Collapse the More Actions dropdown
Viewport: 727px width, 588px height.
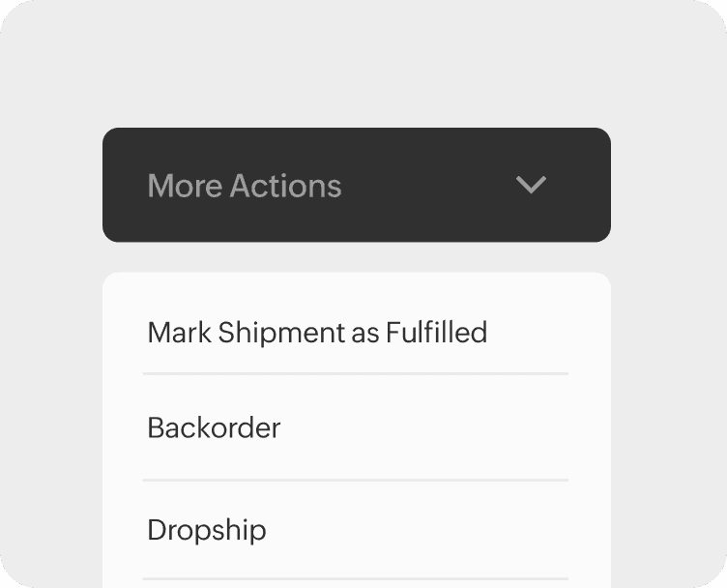pos(356,185)
